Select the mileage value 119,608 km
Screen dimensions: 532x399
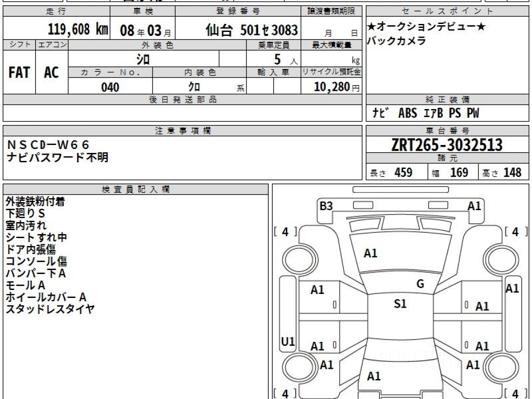click(x=78, y=30)
